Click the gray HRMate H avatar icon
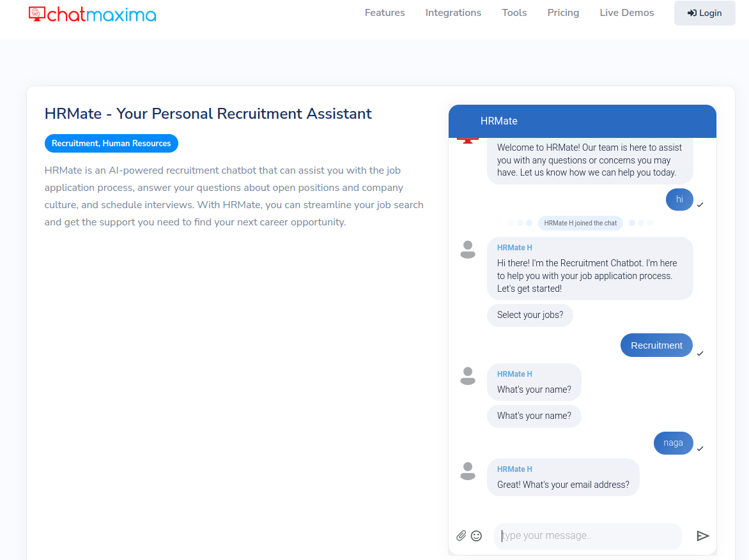The width and height of the screenshot is (749, 560). [468, 249]
